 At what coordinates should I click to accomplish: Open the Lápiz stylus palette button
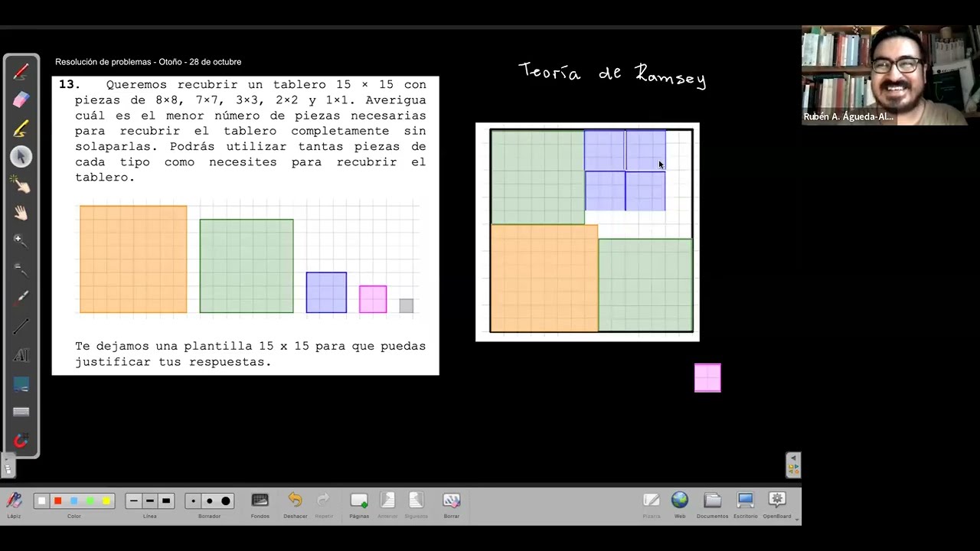pos(14,504)
